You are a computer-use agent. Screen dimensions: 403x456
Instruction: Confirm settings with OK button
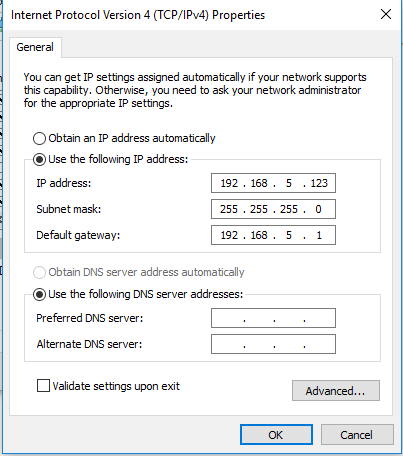tap(276, 435)
